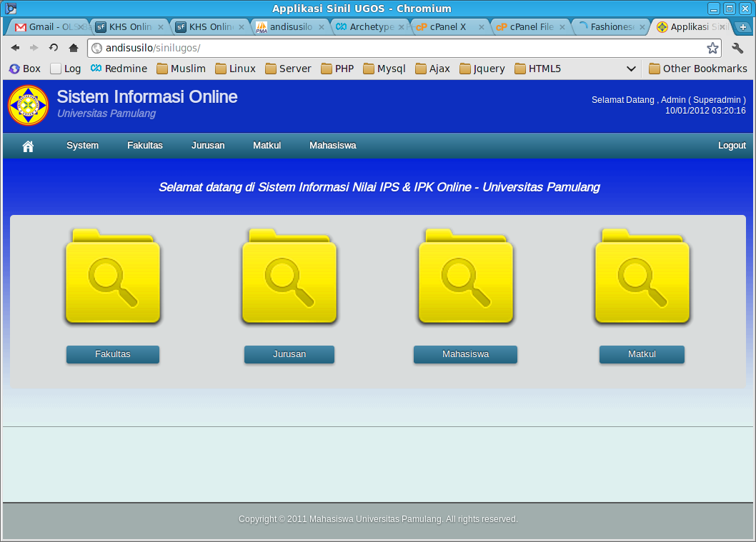Go back using the back arrow
756x542 pixels.
tap(16, 48)
